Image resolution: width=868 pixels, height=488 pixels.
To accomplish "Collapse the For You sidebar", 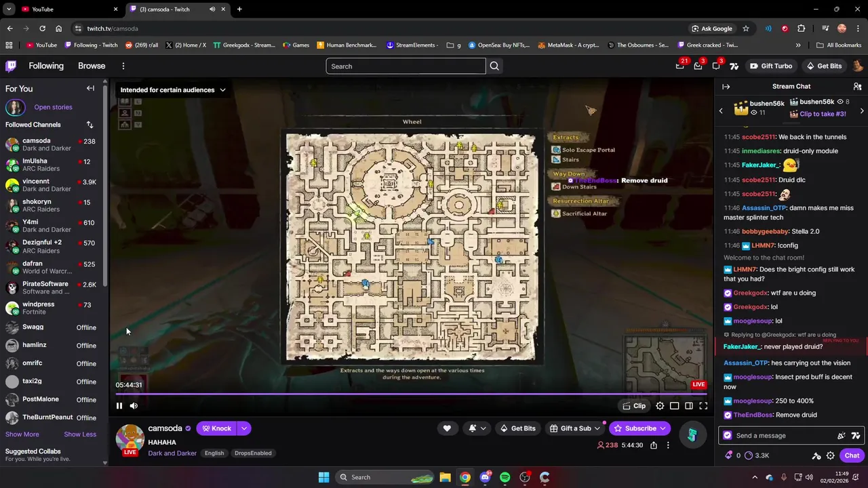I will (90, 88).
